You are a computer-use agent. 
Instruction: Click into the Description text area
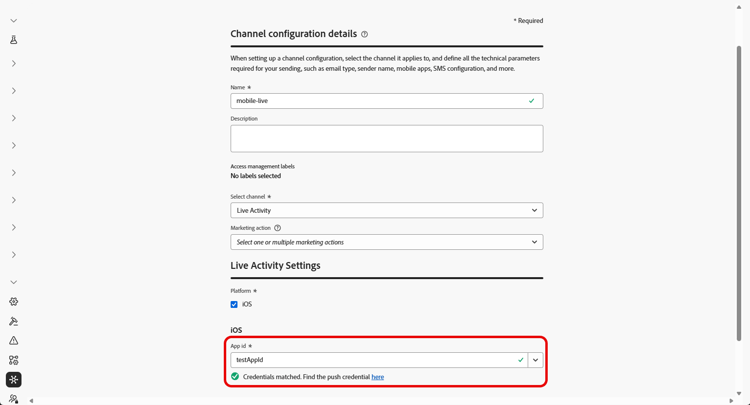[386, 139]
